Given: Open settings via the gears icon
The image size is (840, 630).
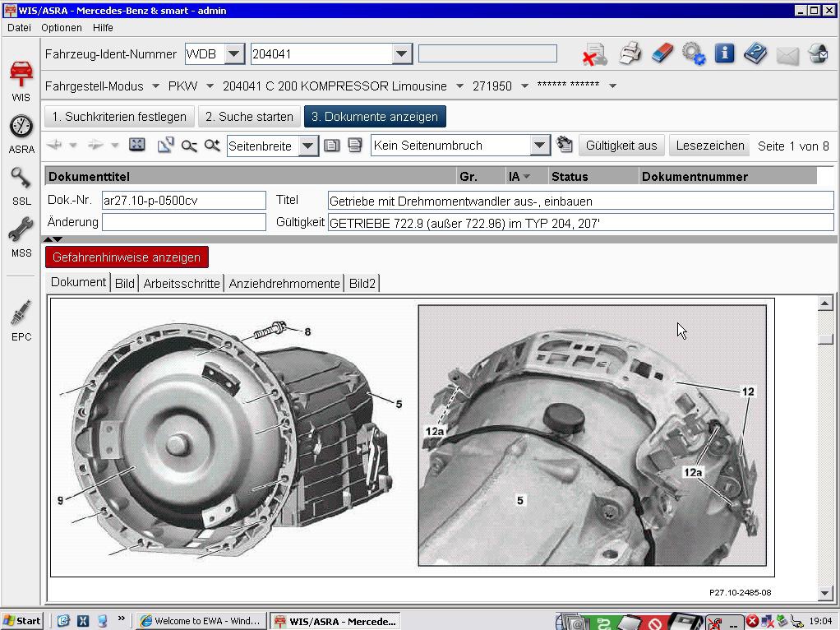Looking at the screenshot, I should pos(694,53).
